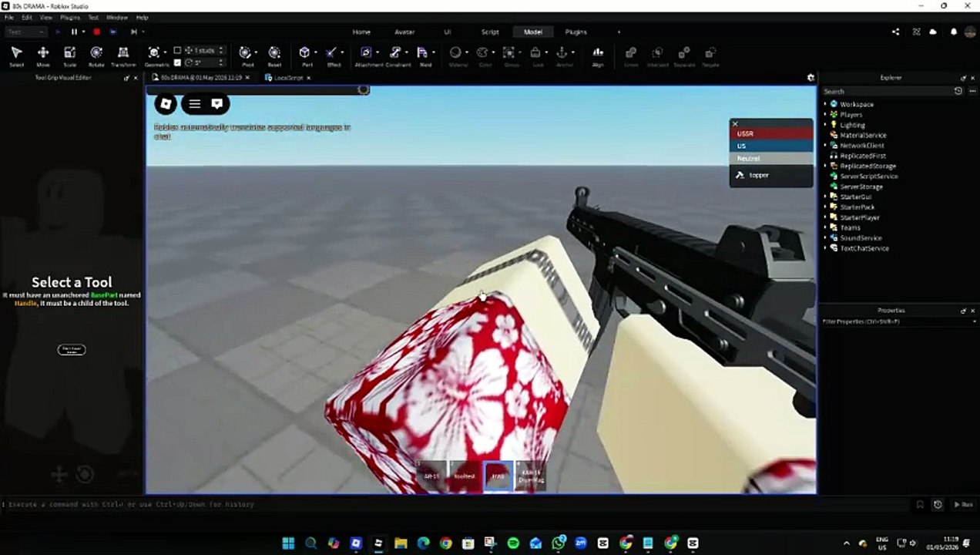Click the Pivot tool icon
This screenshot has height=555, width=980.
click(245, 53)
